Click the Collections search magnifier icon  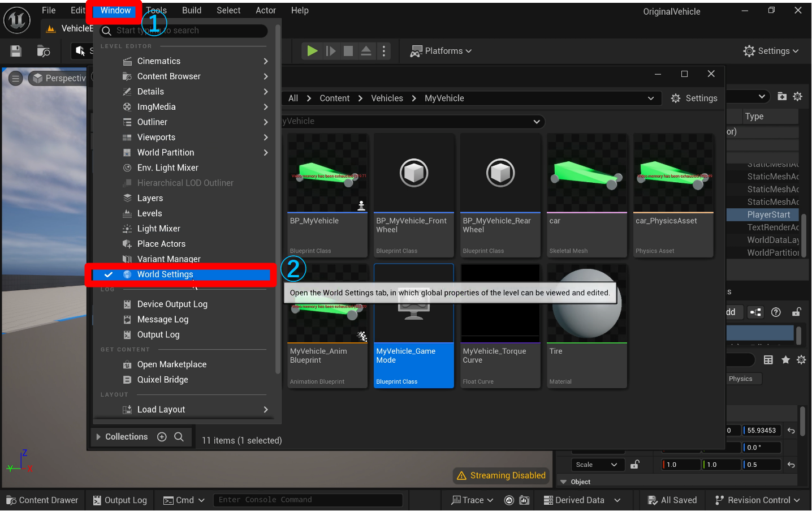[179, 437]
